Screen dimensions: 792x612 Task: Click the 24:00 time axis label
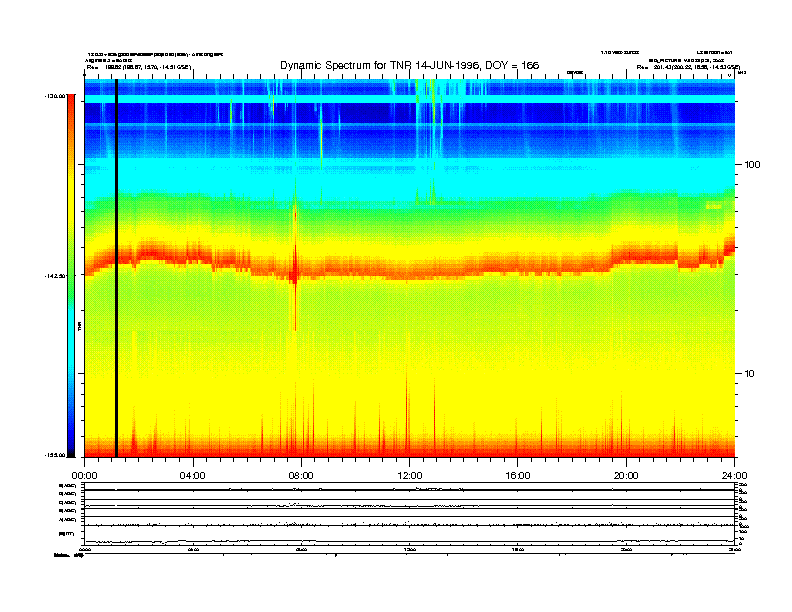coord(734,476)
